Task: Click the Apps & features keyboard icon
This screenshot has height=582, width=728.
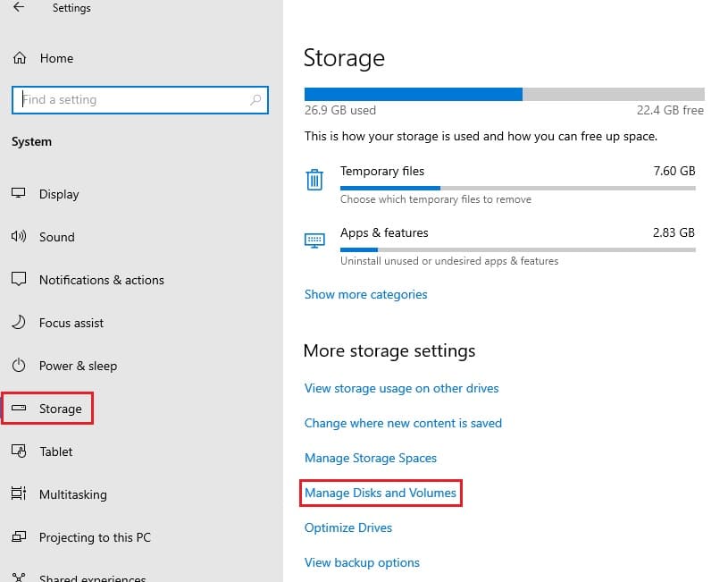Action: 314,240
